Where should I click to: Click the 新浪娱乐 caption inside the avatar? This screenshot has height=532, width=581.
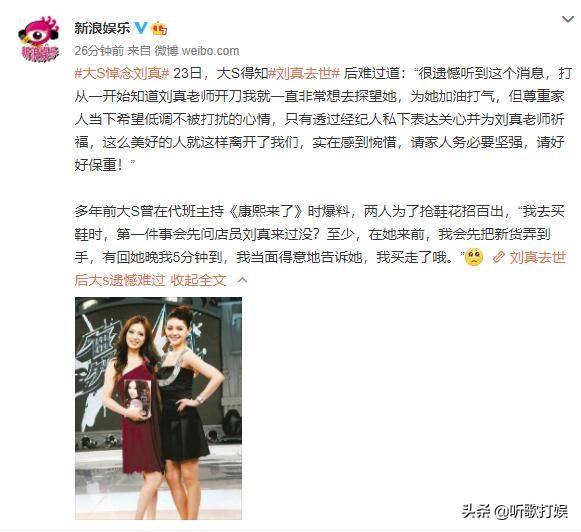pos(40,53)
